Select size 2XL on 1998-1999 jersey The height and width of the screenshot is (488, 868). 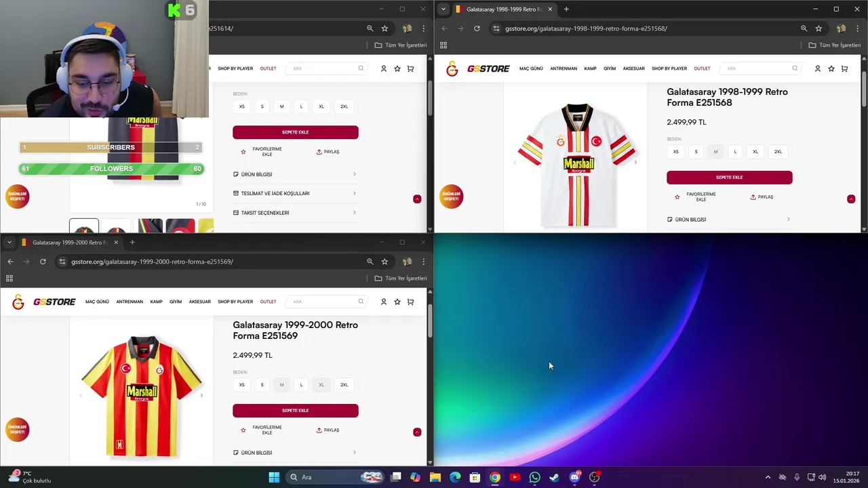[x=778, y=152]
